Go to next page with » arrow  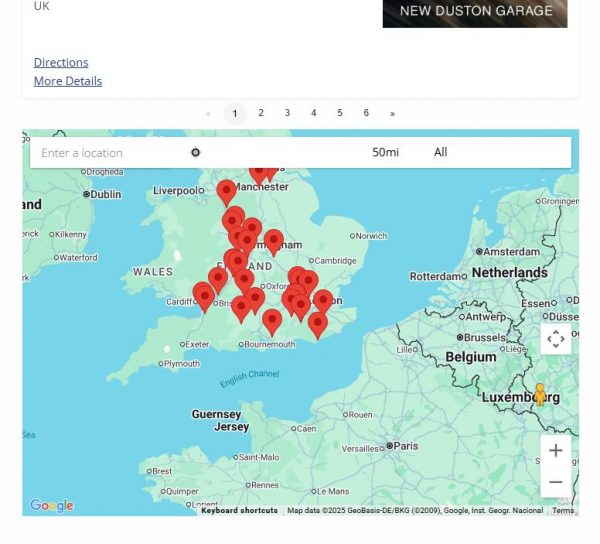(392, 113)
